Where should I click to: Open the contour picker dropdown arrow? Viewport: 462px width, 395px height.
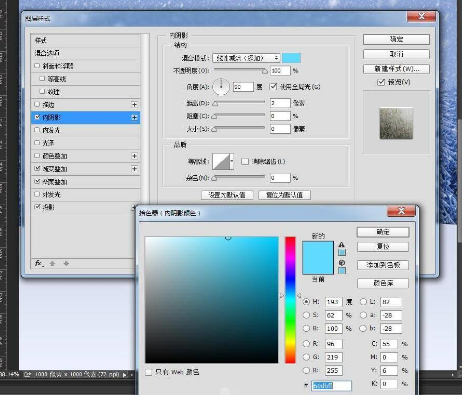pyautogui.click(x=232, y=161)
